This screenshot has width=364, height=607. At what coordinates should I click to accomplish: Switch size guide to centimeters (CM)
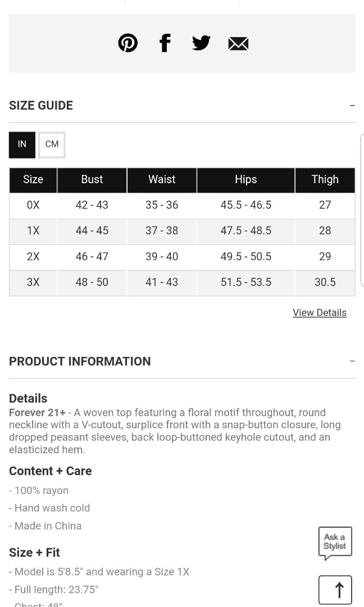click(52, 145)
